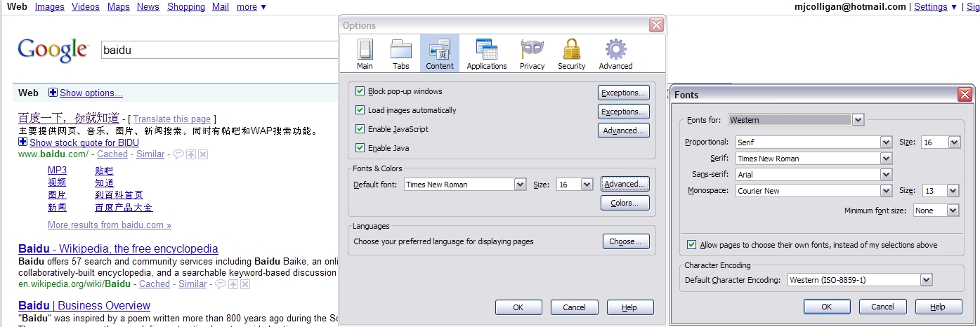Image resolution: width=980 pixels, height=327 pixels.
Task: Close the Fonts dialog
Action: coord(965,94)
